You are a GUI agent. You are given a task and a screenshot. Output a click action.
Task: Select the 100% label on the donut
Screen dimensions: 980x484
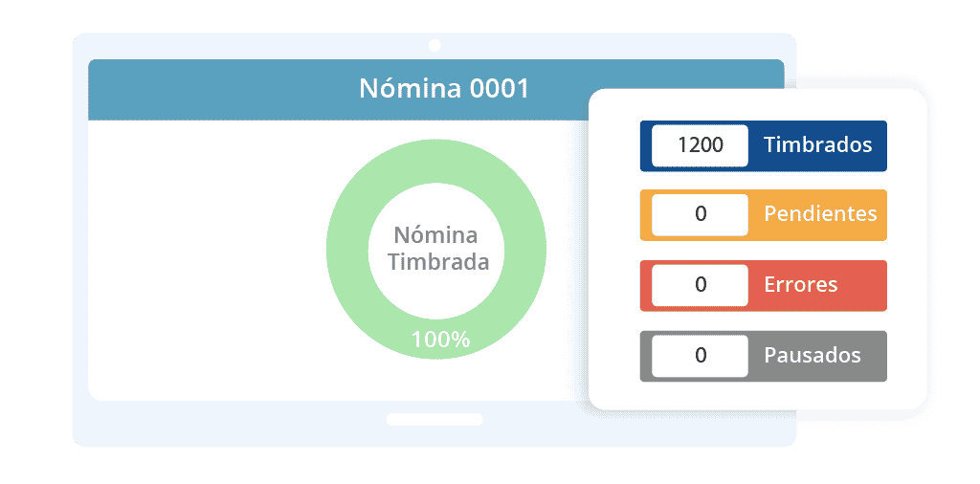[x=440, y=339]
